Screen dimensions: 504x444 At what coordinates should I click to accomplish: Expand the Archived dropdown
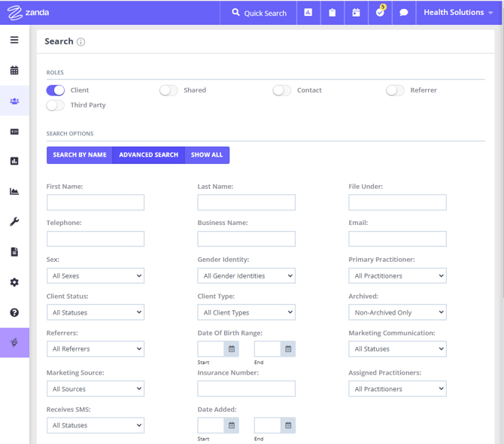(397, 312)
